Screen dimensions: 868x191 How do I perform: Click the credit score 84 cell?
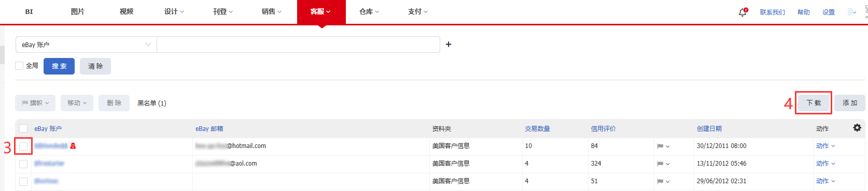(x=595, y=146)
